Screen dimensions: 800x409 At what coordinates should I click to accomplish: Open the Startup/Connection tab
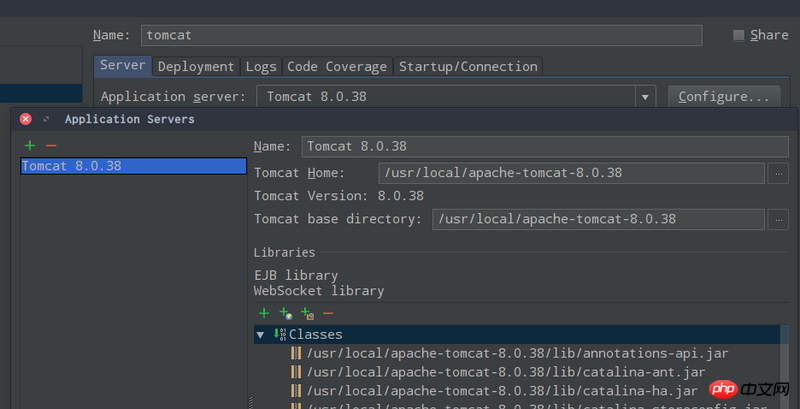pos(468,67)
